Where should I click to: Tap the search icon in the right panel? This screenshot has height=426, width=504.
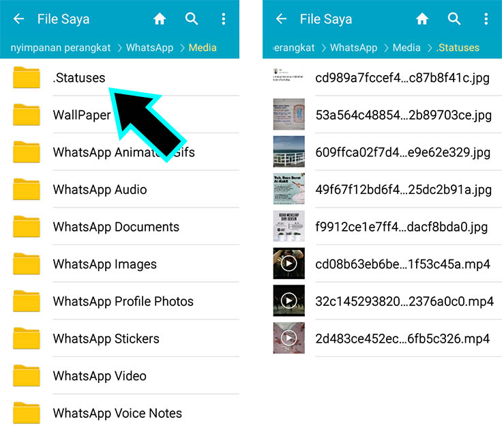pos(454,19)
